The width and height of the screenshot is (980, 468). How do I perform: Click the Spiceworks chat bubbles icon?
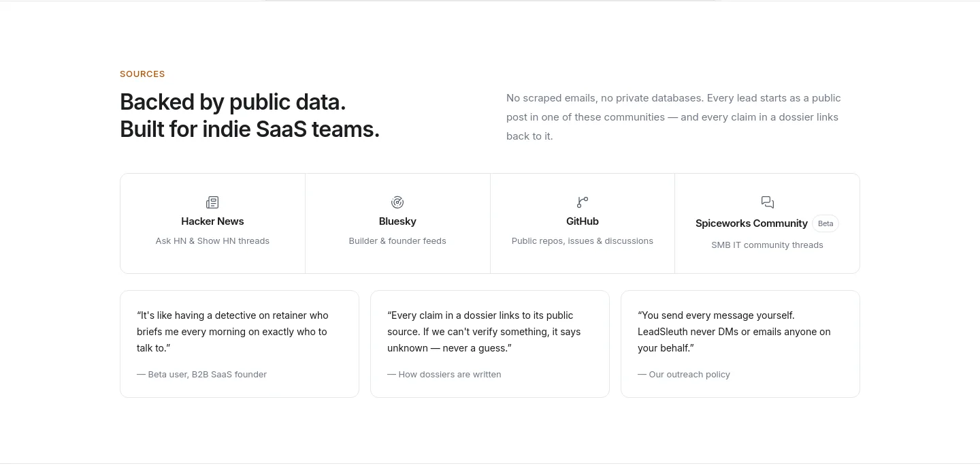tap(768, 202)
